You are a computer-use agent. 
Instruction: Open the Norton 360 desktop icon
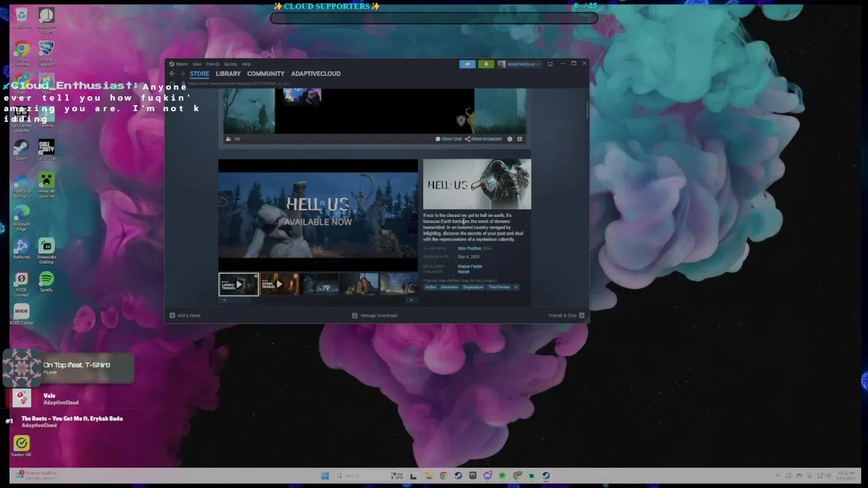(x=22, y=446)
